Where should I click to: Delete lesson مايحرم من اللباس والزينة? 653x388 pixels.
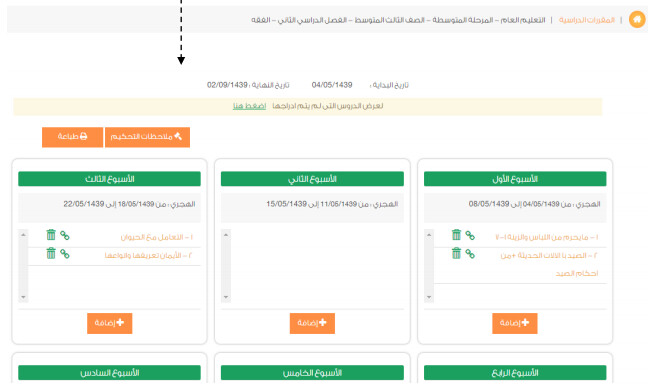point(456,235)
